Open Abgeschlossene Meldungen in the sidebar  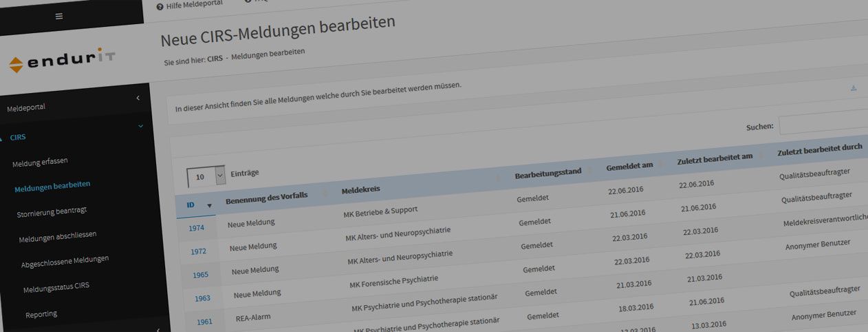tap(65, 262)
